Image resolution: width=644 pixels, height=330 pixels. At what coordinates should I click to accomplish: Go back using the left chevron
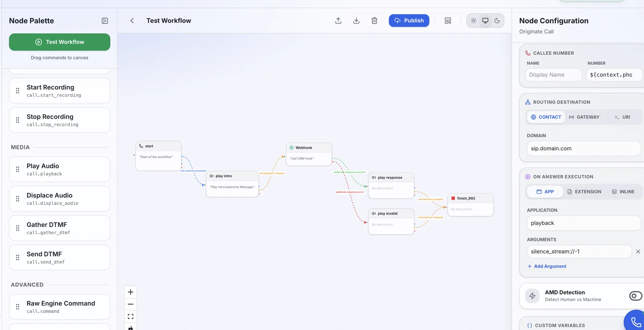(x=132, y=21)
